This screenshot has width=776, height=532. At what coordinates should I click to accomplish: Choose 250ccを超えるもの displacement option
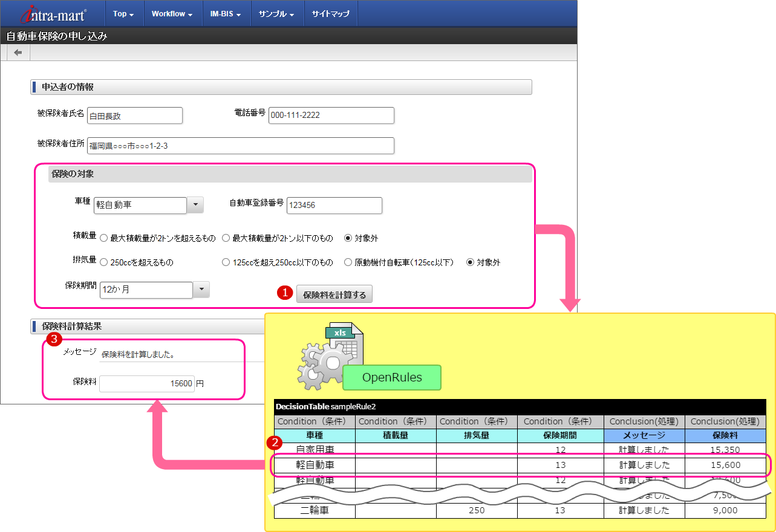[103, 262]
